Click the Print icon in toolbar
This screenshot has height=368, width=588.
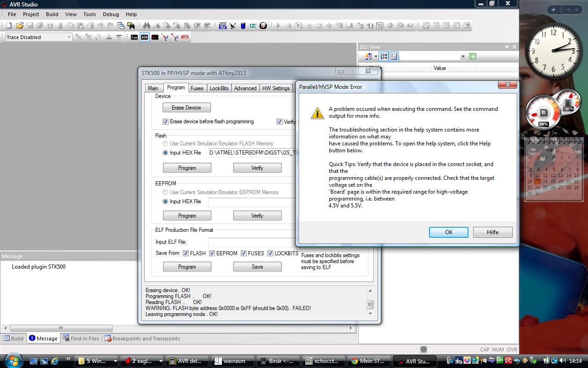(x=90, y=26)
